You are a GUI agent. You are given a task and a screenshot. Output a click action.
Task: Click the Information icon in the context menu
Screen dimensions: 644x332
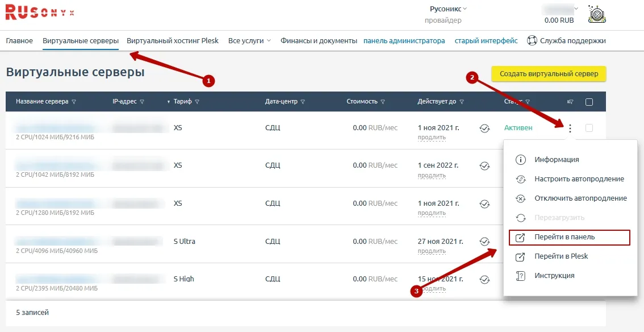(x=520, y=160)
